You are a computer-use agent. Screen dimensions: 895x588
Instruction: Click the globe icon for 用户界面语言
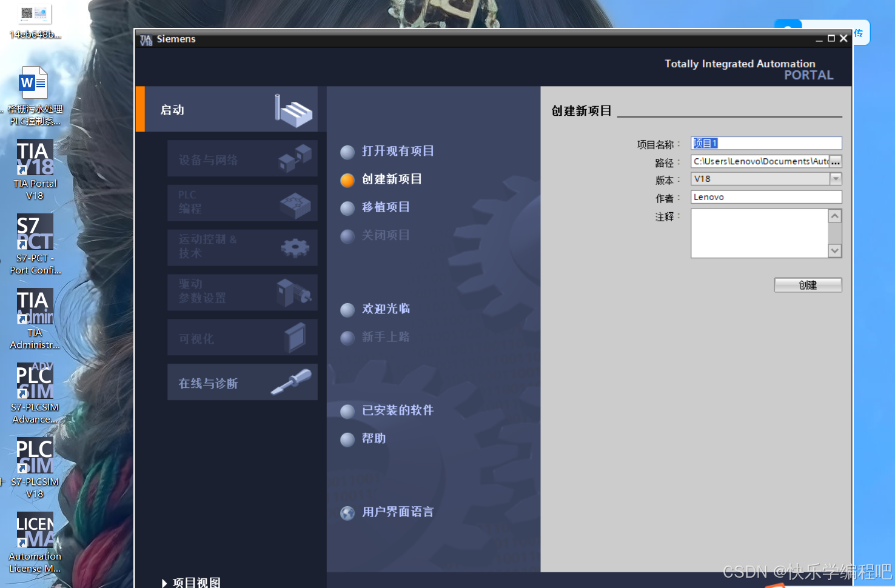click(347, 513)
